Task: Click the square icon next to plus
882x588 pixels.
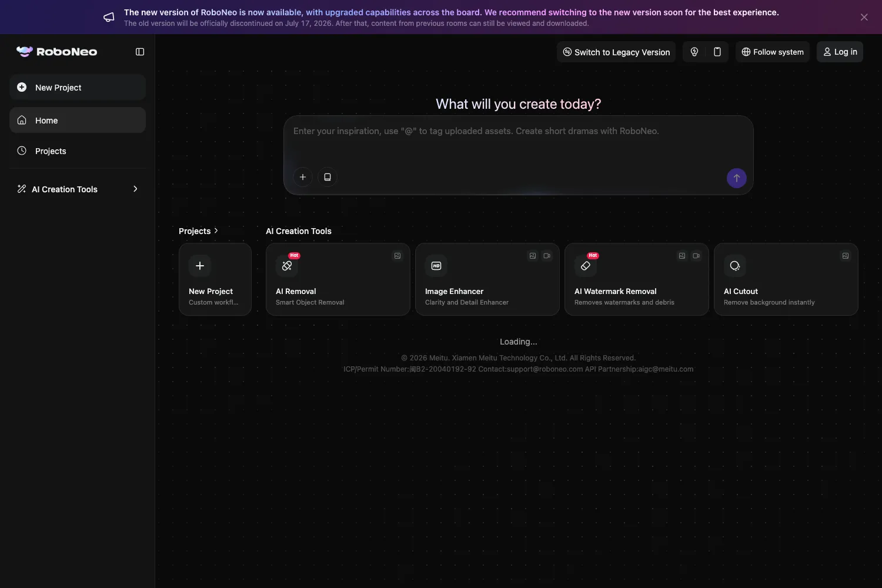Action: (x=328, y=177)
